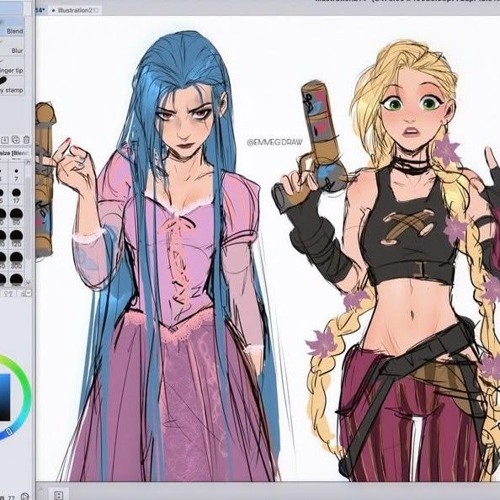Click the icon at the canvas bottom bar
The height and width of the screenshot is (500, 500).
[x=59, y=495]
